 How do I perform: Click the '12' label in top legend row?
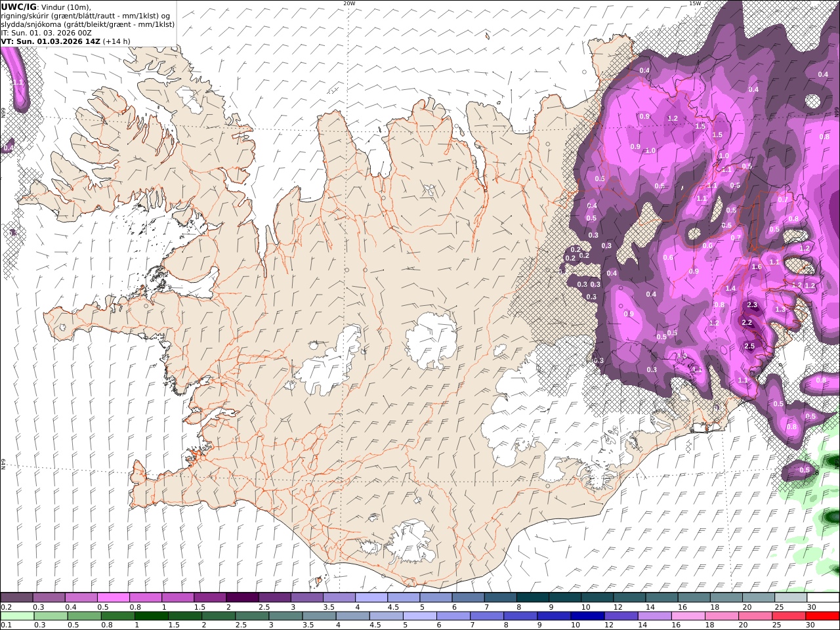(618, 607)
